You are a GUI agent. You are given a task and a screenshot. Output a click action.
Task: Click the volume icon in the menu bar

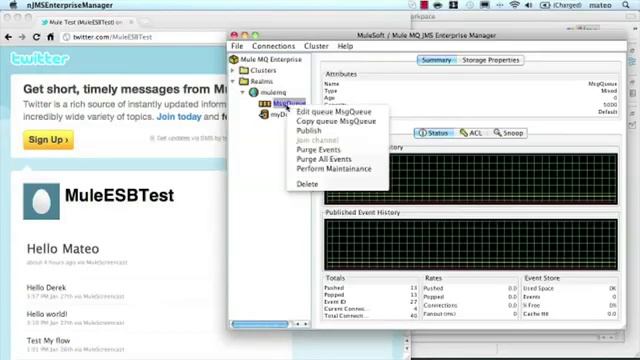pyautogui.click(x=529, y=5)
